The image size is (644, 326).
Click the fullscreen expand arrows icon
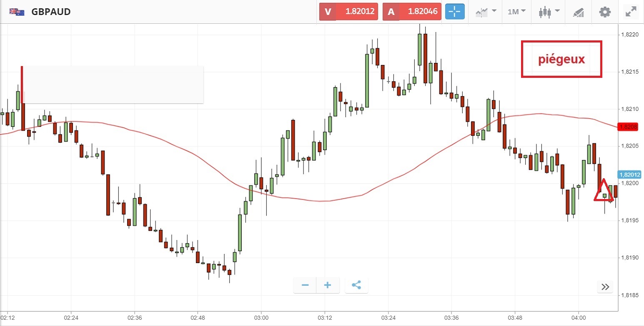pos(631,12)
